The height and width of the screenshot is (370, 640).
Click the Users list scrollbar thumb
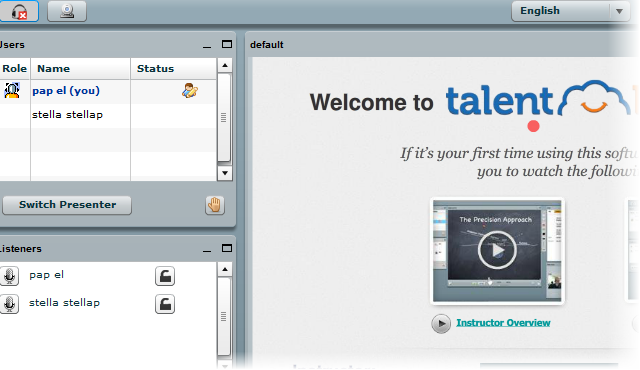click(224, 117)
